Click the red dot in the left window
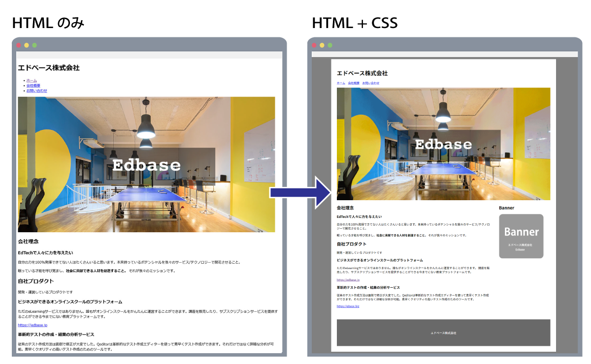The image size is (591, 364). [x=19, y=45]
